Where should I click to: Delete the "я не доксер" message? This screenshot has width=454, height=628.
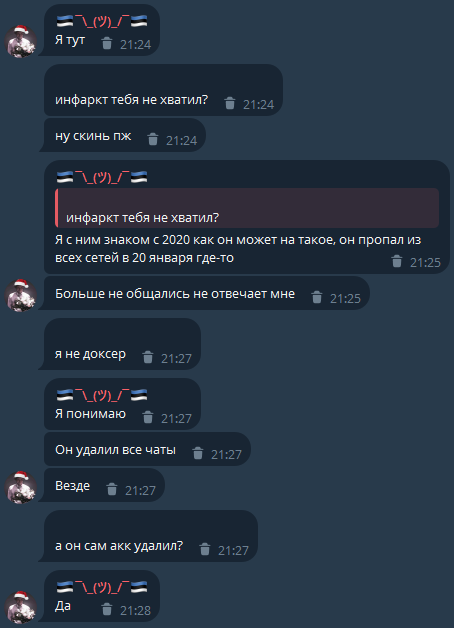click(148, 357)
